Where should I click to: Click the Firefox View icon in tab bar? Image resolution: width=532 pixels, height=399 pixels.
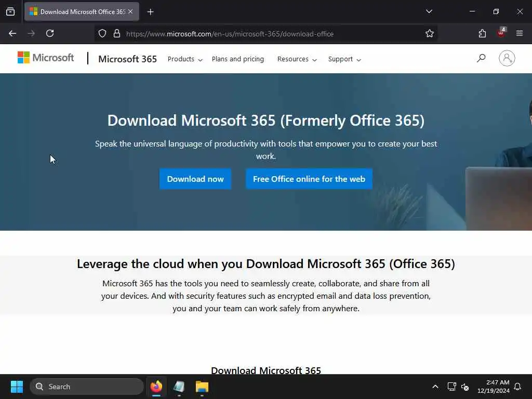[10, 11]
